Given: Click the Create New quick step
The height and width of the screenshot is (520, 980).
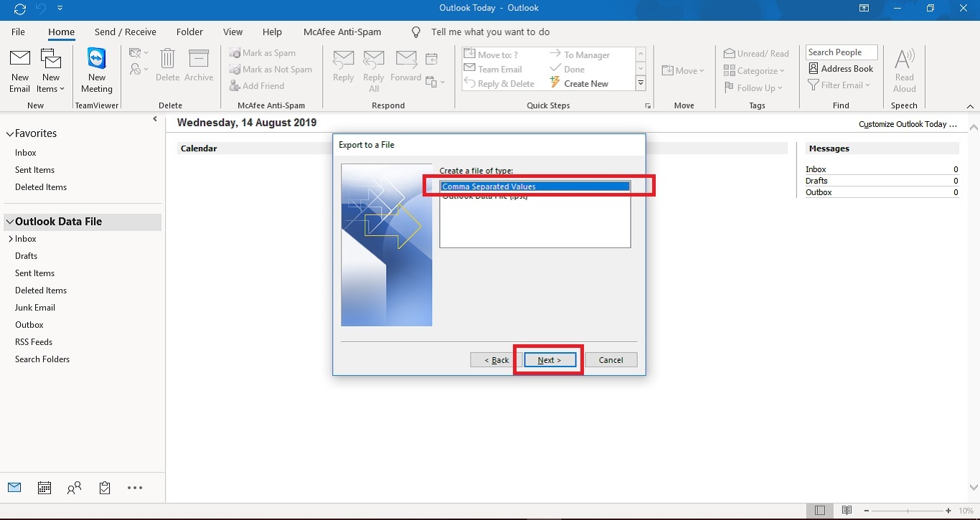Looking at the screenshot, I should click(x=580, y=83).
